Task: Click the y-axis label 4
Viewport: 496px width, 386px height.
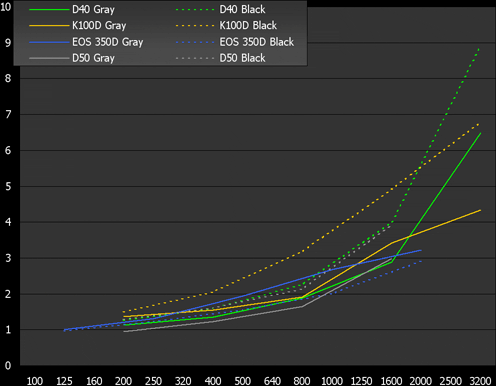Action: coord(8,222)
